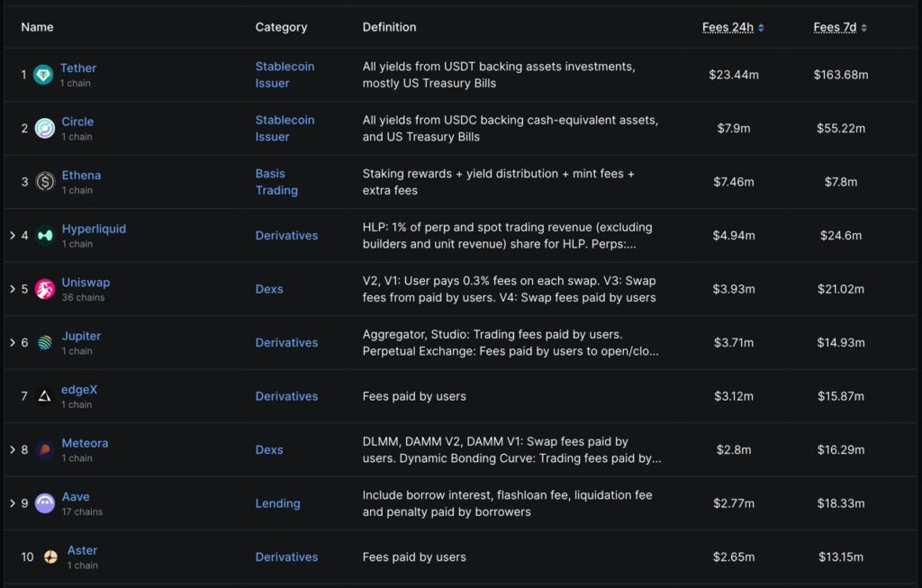Open the Lending category link for Aave
Image resolution: width=922 pixels, height=588 pixels.
click(277, 503)
